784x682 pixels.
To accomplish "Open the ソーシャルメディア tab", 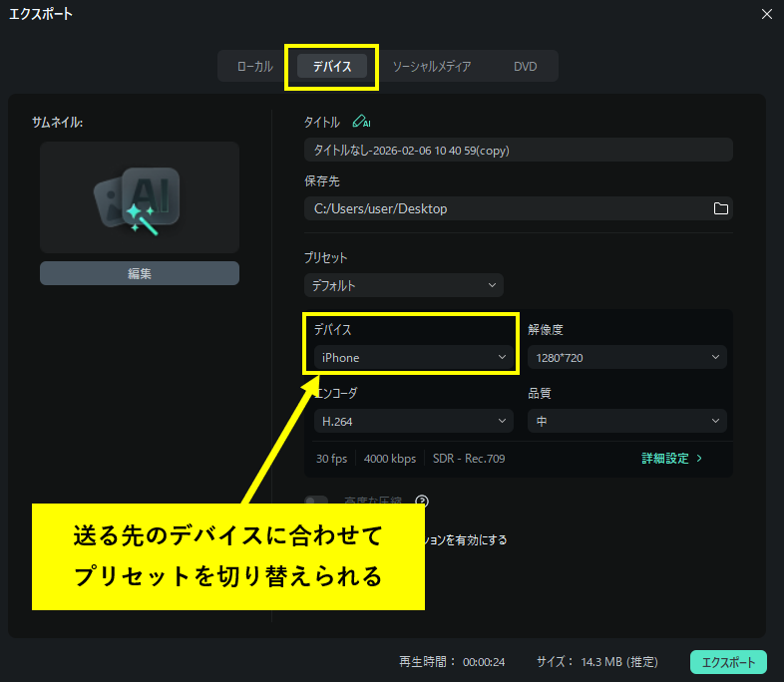I will (x=432, y=66).
